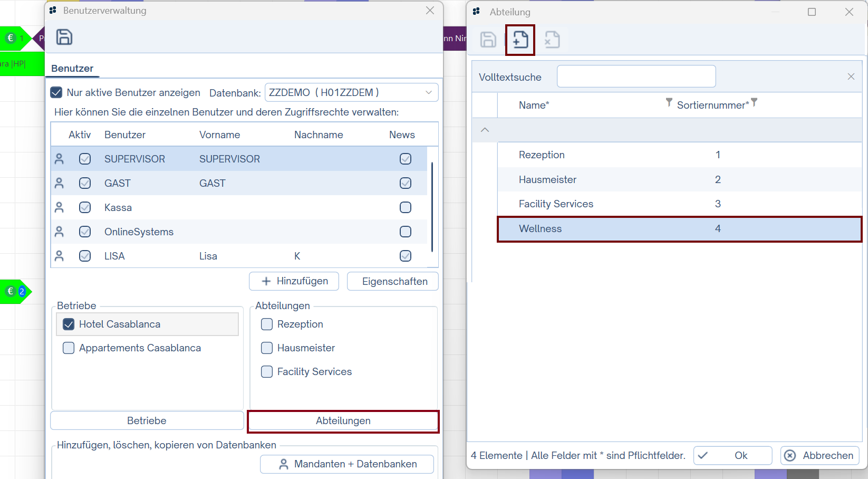Collapse the group row chevron in Abteilung list

click(485, 130)
